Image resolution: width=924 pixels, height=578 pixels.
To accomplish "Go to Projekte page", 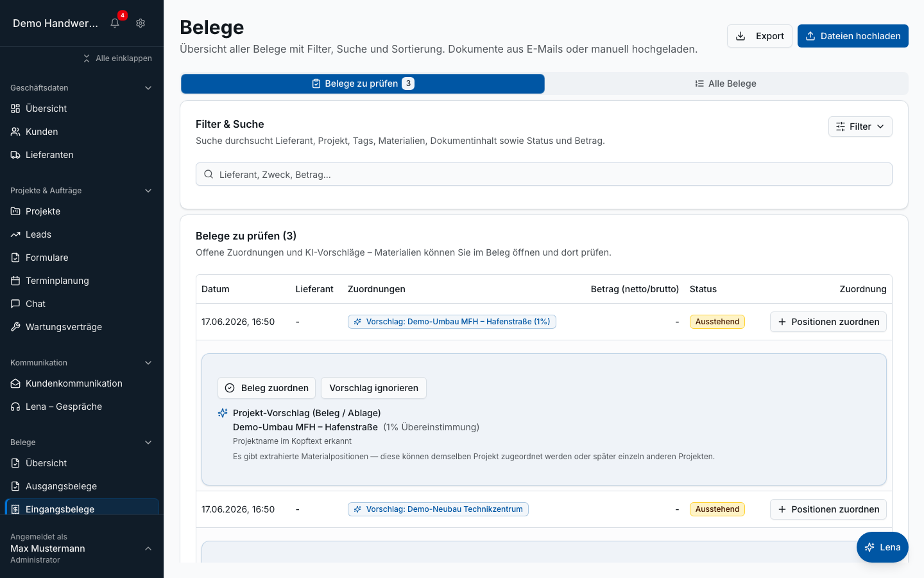I will pyautogui.click(x=81, y=211).
